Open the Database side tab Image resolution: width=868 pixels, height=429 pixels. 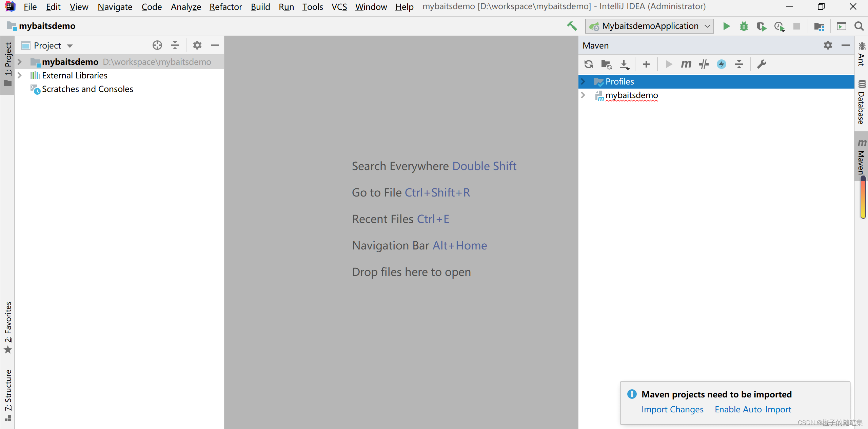coord(861,102)
